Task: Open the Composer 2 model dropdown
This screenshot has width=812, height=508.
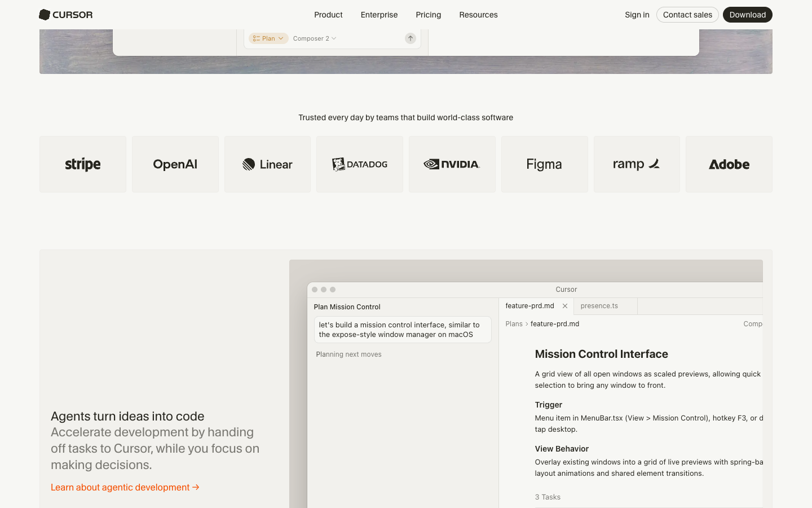Action: [315, 38]
